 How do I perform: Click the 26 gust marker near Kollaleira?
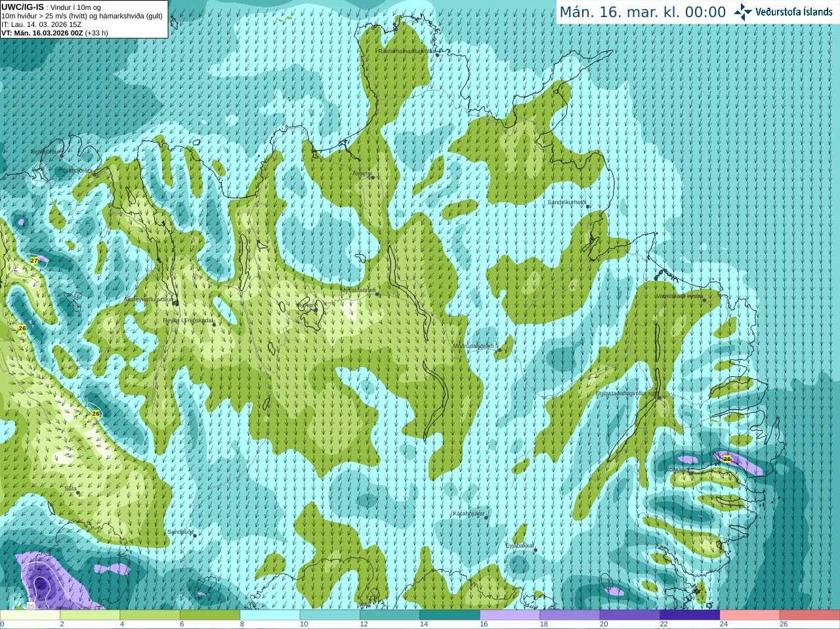(x=727, y=459)
